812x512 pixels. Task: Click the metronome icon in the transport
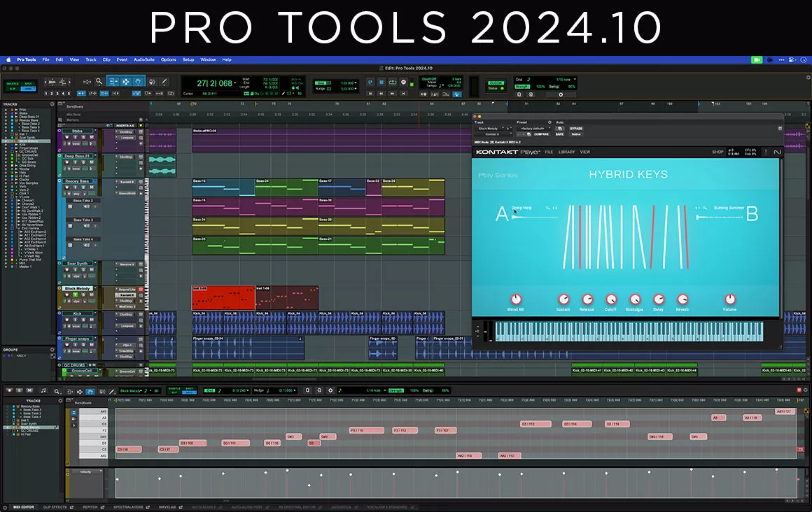[x=435, y=94]
